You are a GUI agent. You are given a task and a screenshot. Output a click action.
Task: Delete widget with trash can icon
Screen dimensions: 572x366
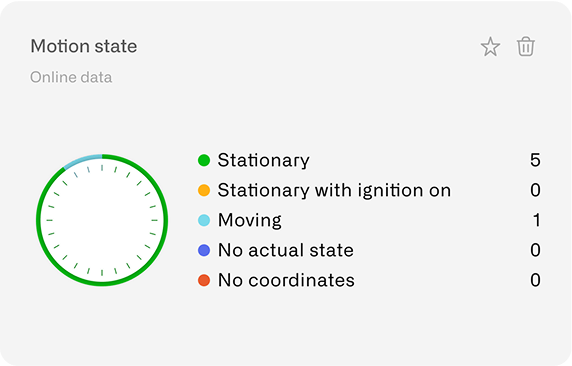[526, 46]
